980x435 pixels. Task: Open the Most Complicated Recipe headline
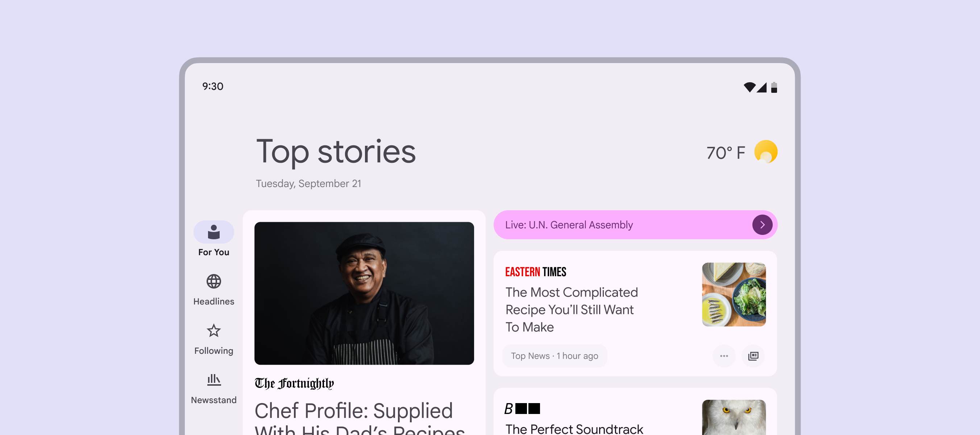tap(571, 310)
